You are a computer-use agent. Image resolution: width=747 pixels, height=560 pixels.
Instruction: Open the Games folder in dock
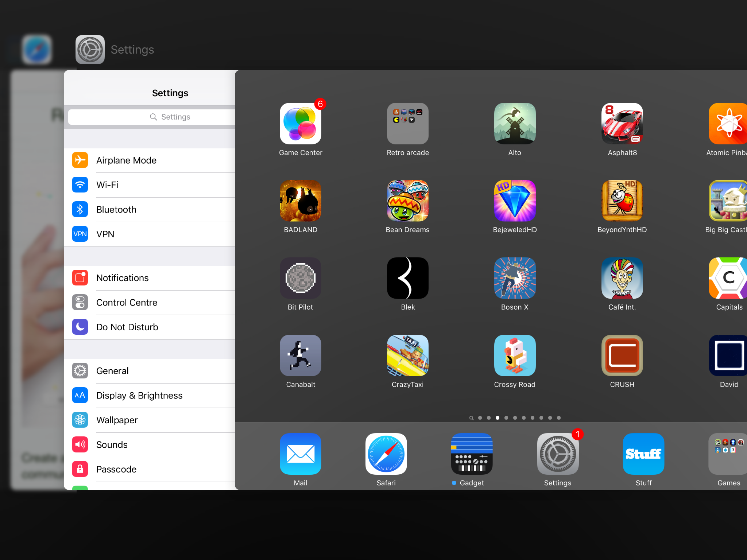pyautogui.click(x=728, y=454)
